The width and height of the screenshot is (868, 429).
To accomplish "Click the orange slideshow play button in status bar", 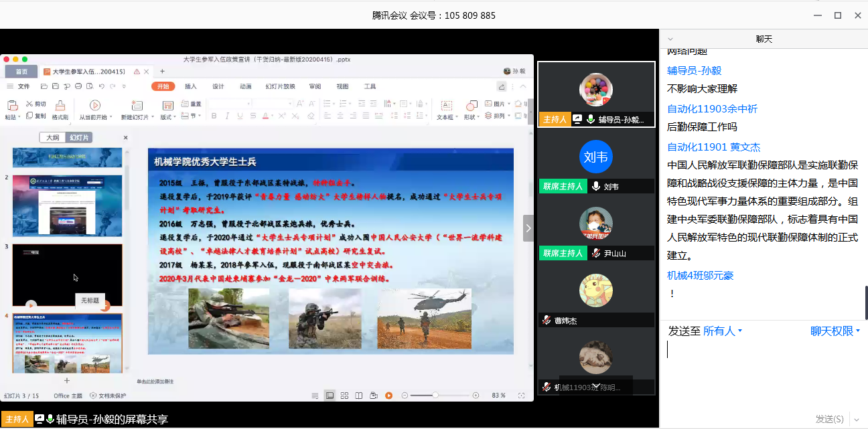I will pos(388,396).
